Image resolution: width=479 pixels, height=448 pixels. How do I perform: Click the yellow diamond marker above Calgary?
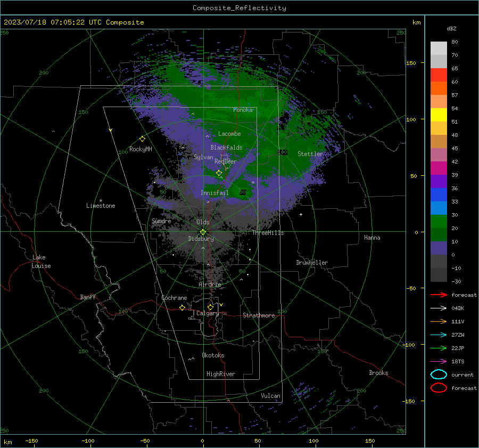click(x=210, y=307)
